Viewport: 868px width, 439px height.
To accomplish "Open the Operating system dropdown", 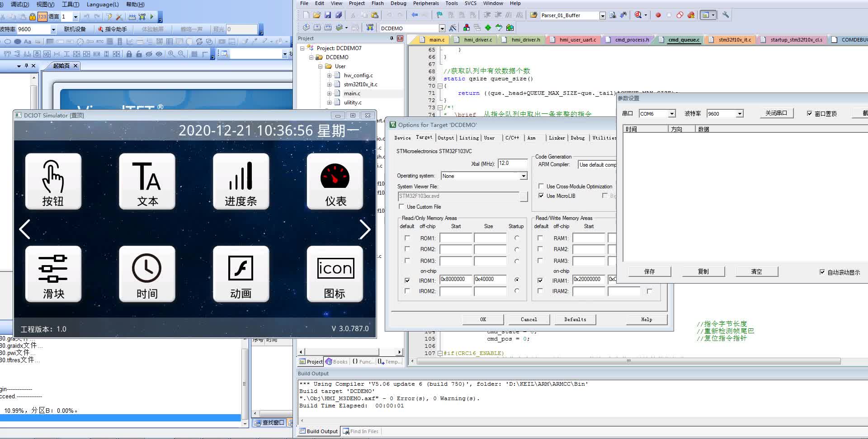I will [524, 176].
